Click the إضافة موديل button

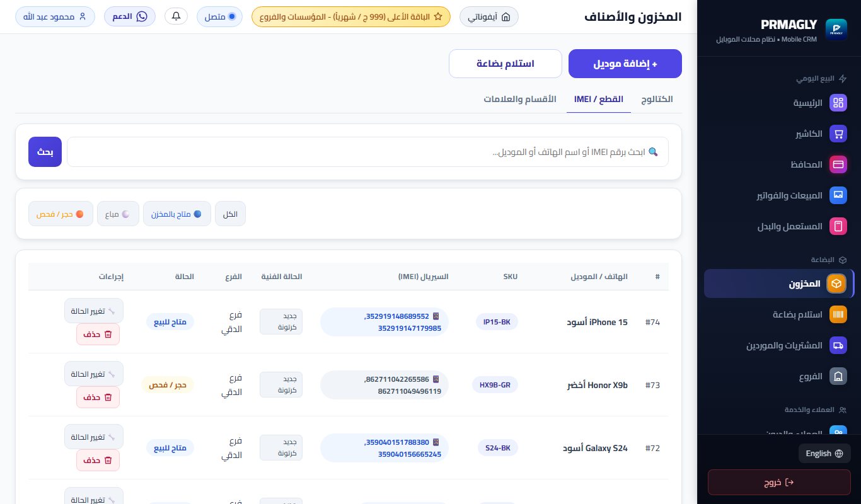coord(625,64)
